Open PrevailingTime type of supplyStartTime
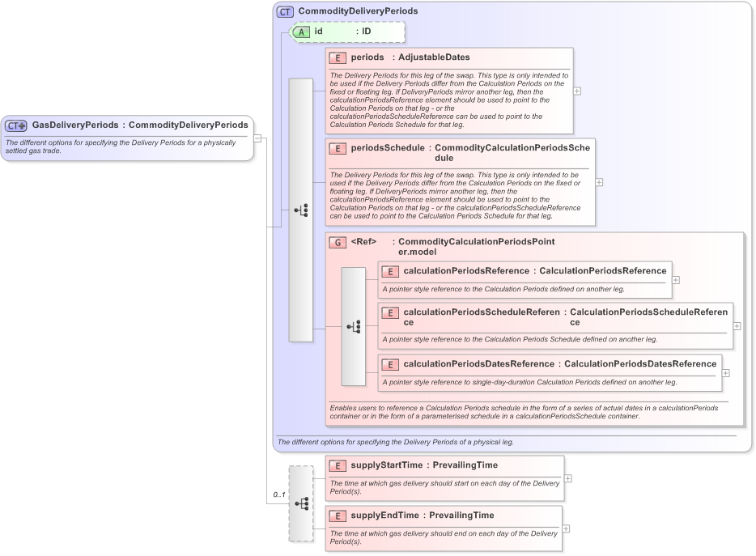 click(465, 465)
